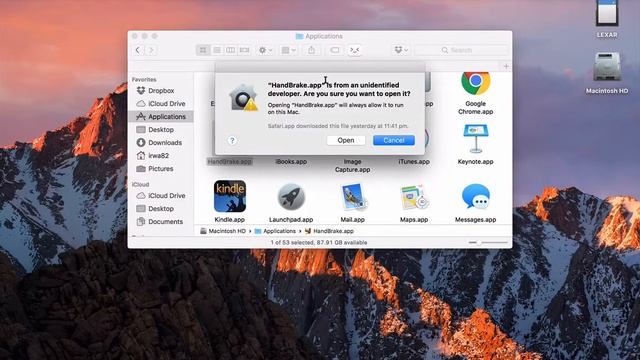
Task: Select the Mail.app icon
Action: coord(353,197)
